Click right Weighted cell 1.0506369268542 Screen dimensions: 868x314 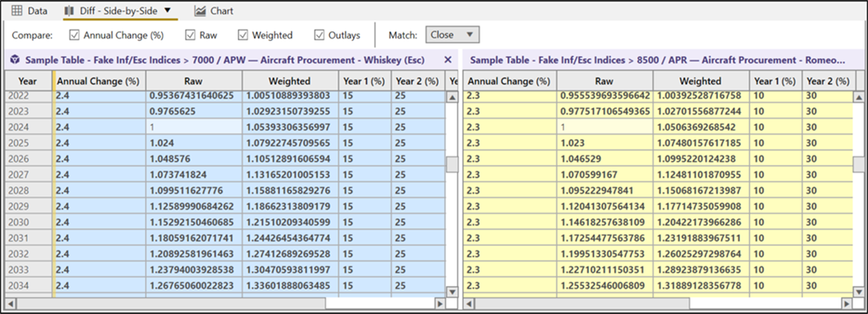pyautogui.click(x=700, y=127)
